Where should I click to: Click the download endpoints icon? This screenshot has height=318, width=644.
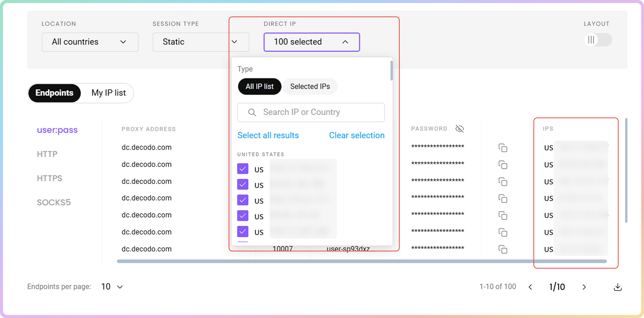coord(617,287)
